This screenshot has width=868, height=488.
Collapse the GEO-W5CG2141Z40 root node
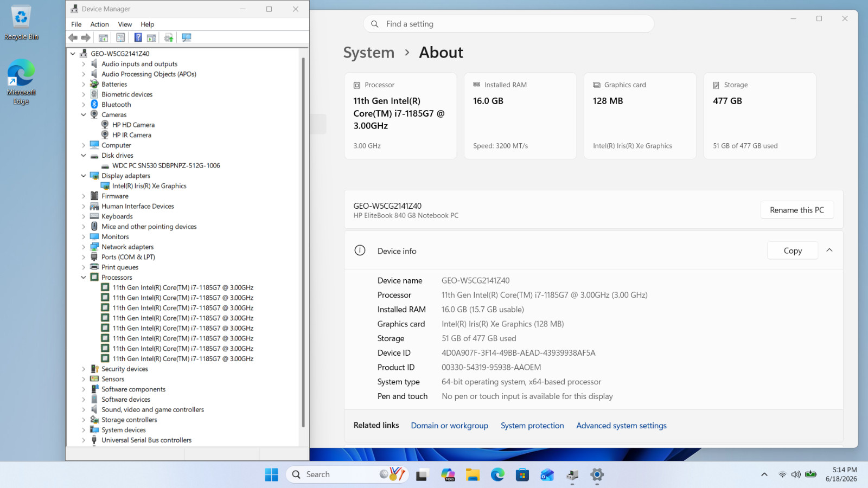(x=73, y=54)
